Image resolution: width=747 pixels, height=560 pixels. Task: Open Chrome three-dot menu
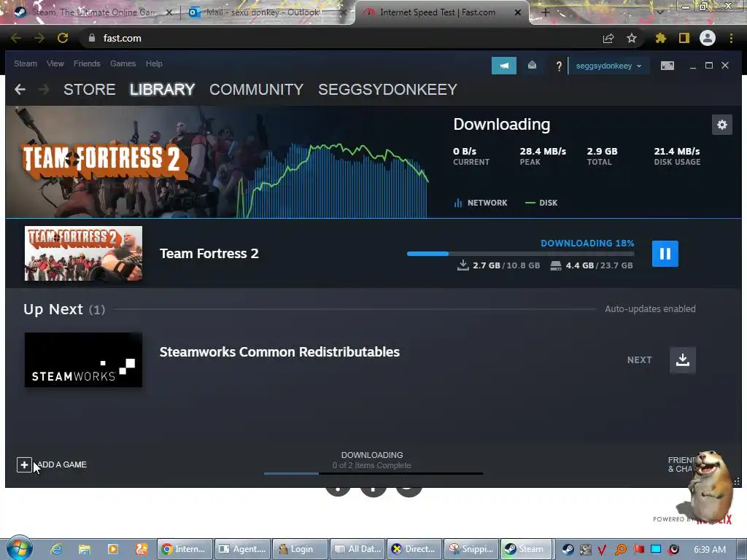(x=731, y=38)
